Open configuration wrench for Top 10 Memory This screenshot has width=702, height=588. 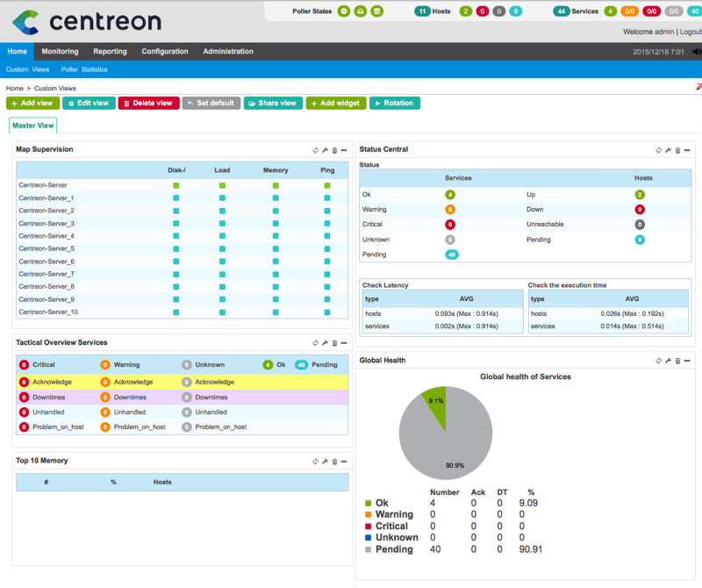325,462
